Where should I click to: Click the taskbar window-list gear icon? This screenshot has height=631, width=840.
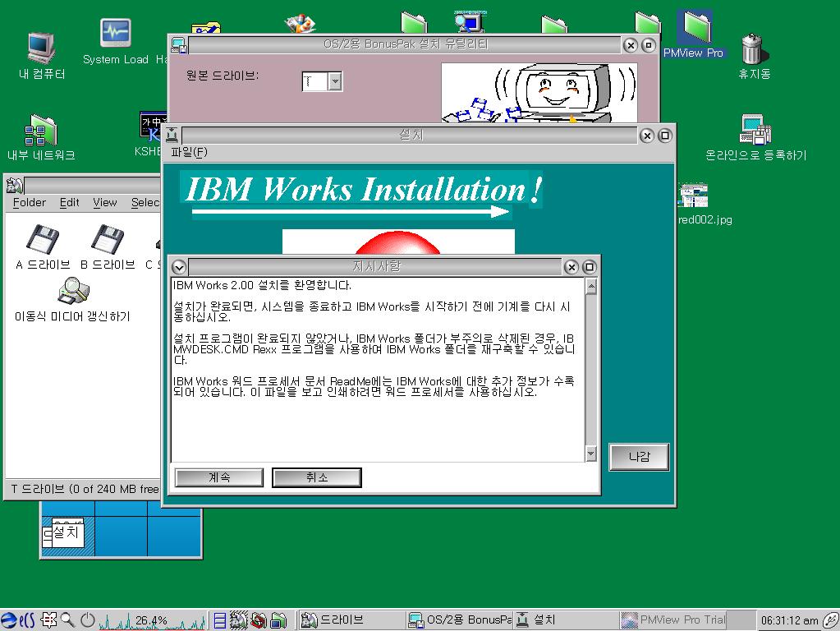coord(48,620)
